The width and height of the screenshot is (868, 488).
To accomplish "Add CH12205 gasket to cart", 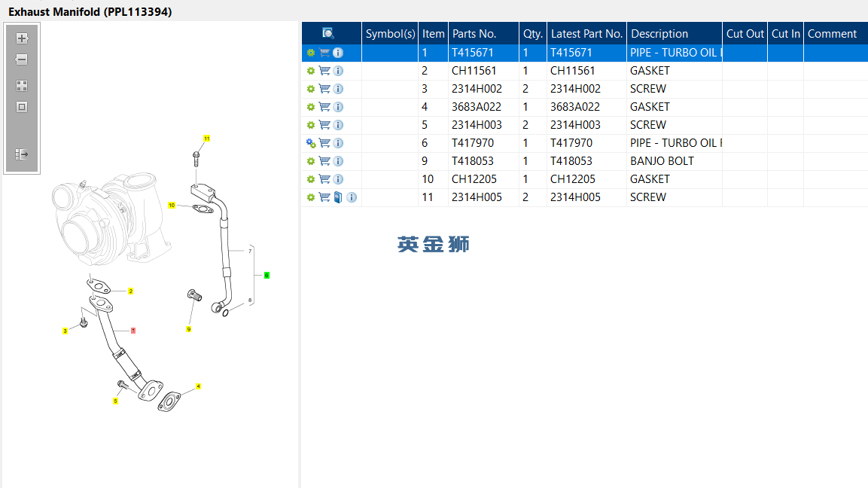I will (324, 179).
